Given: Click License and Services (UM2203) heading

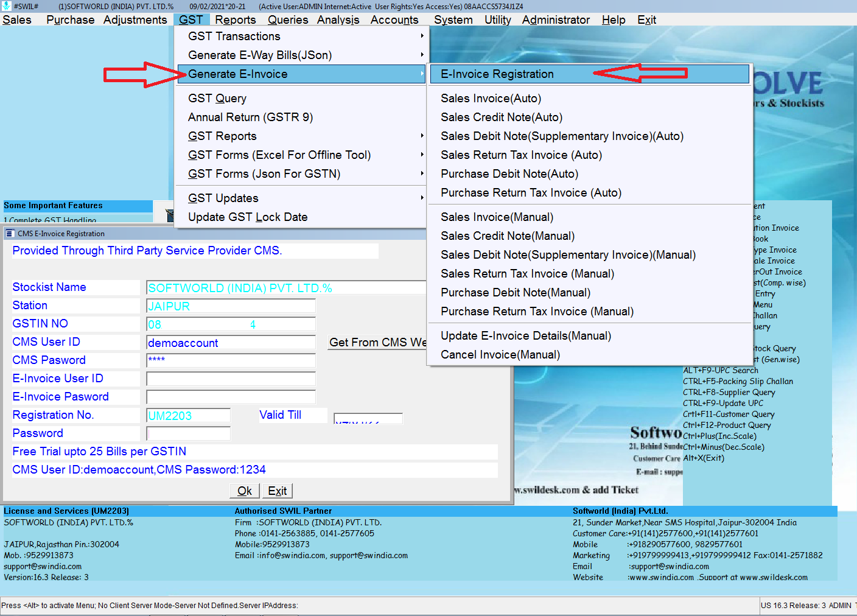Looking at the screenshot, I should pos(66,511).
